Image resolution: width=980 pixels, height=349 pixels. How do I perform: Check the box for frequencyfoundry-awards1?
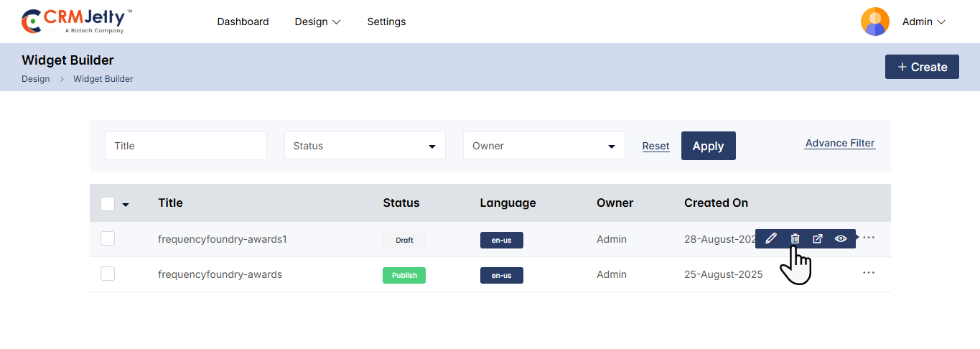click(x=108, y=238)
